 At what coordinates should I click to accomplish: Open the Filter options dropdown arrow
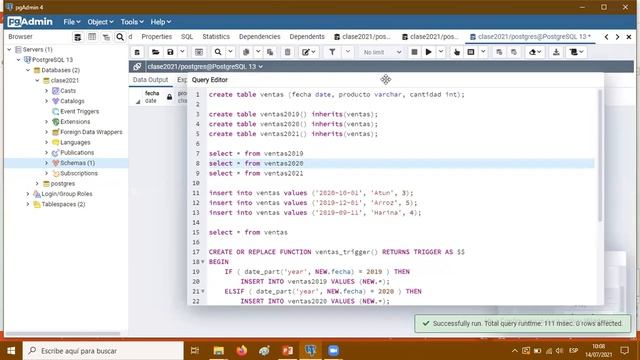[x=348, y=52]
